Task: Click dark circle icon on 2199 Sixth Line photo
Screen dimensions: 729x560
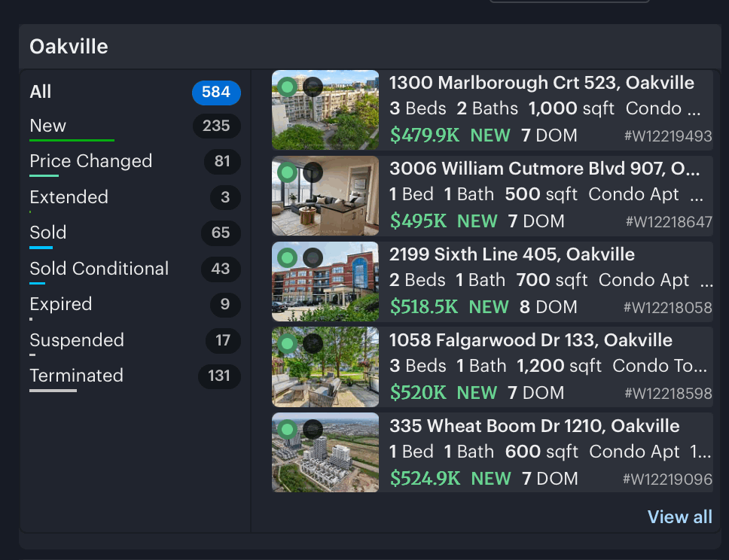Action: [313, 257]
